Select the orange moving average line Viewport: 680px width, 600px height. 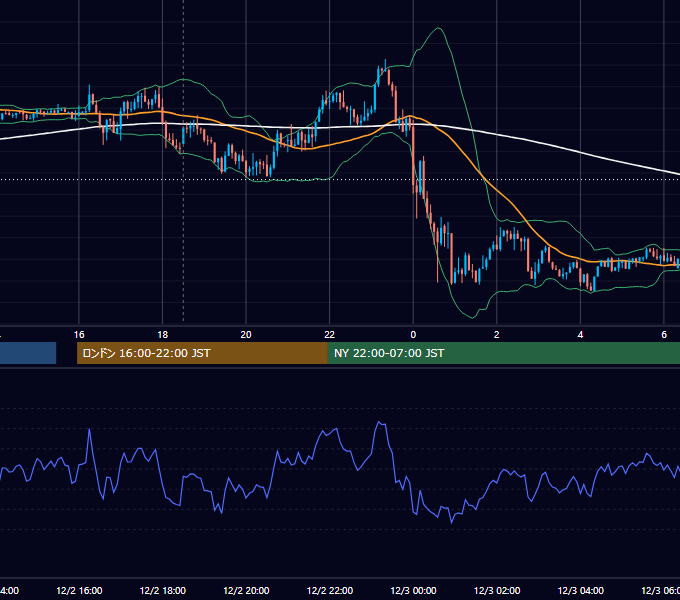[499, 192]
